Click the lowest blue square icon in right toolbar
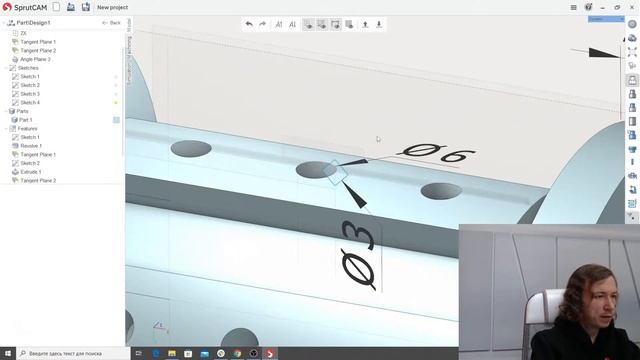The height and width of the screenshot is (360, 640). 632,203
